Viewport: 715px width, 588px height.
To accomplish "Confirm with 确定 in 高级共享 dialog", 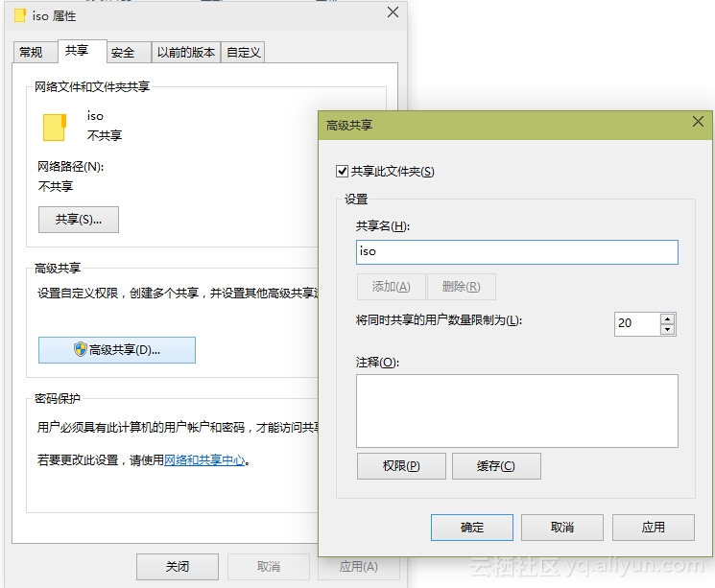I will tap(472, 528).
